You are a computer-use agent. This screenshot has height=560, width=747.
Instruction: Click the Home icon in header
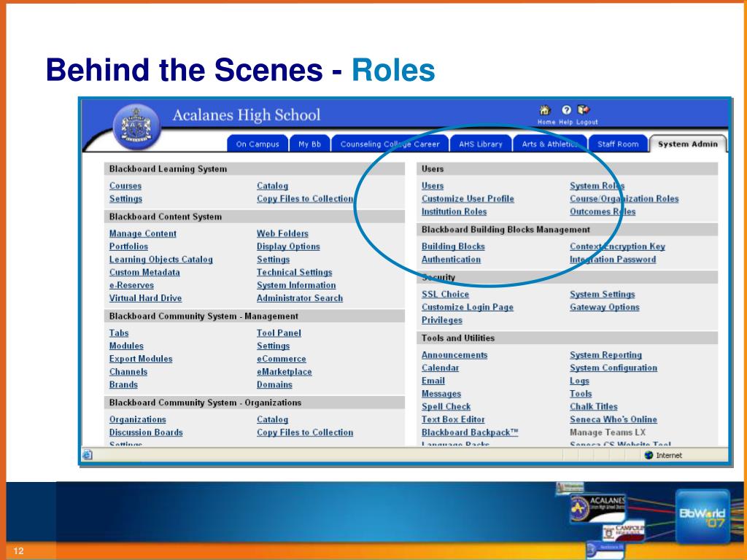(x=544, y=111)
